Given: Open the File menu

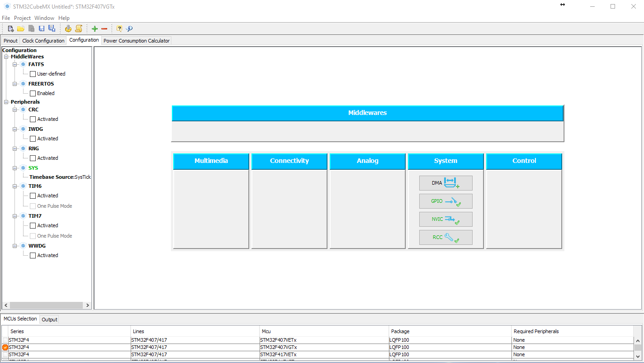Looking at the screenshot, I should click(6, 18).
